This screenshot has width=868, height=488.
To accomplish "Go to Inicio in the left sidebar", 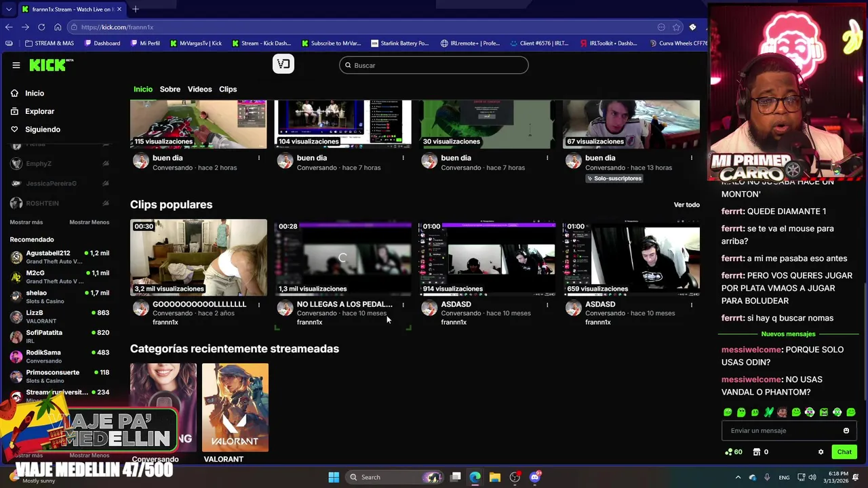I will [27, 93].
